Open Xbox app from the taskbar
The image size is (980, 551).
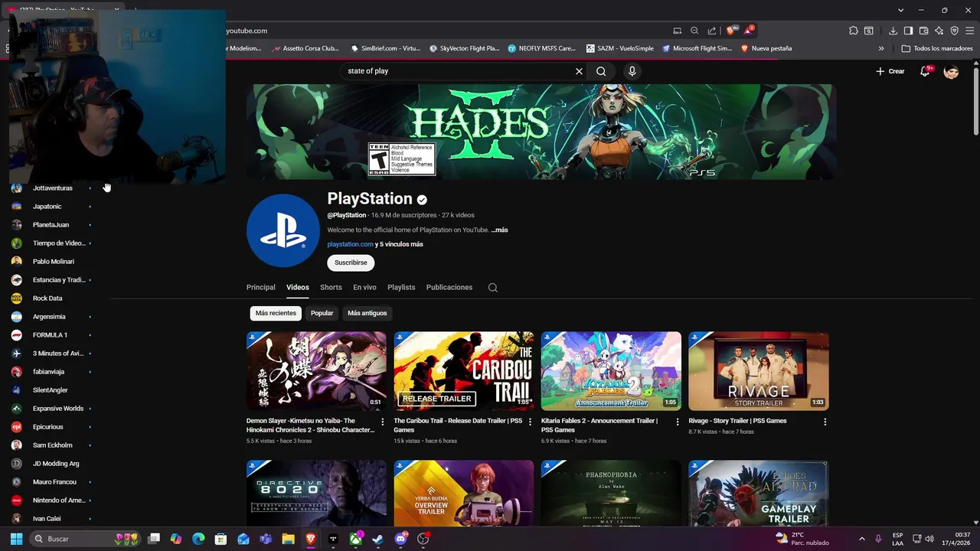(356, 539)
